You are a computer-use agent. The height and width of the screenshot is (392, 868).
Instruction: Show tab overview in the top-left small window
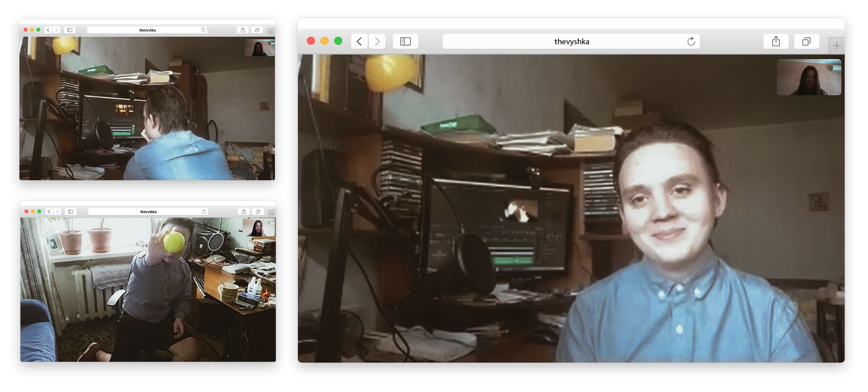tap(257, 30)
